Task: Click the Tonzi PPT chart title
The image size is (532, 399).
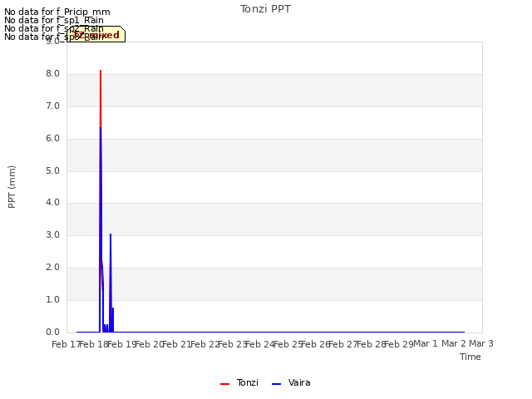Action: point(265,9)
